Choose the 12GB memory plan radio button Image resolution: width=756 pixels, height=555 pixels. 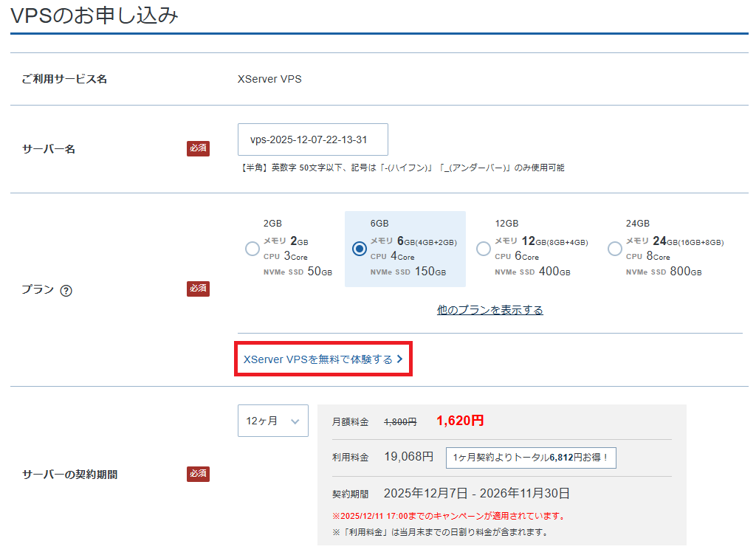(484, 249)
